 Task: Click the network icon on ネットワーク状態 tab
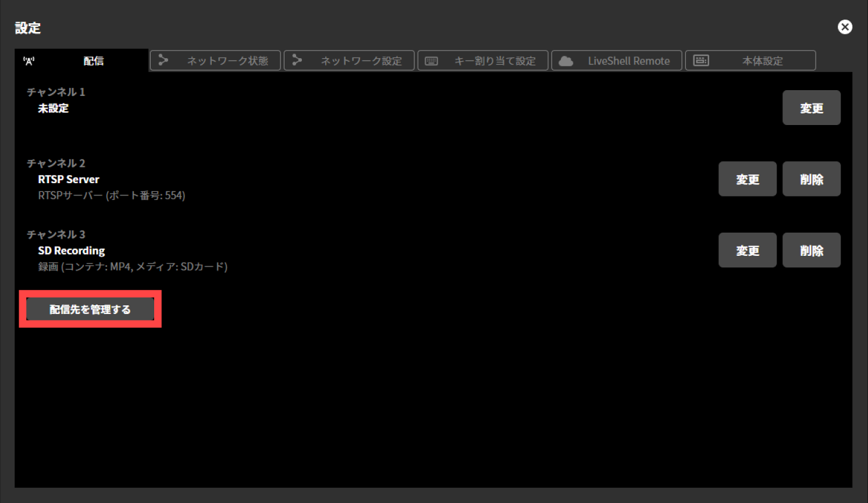163,60
